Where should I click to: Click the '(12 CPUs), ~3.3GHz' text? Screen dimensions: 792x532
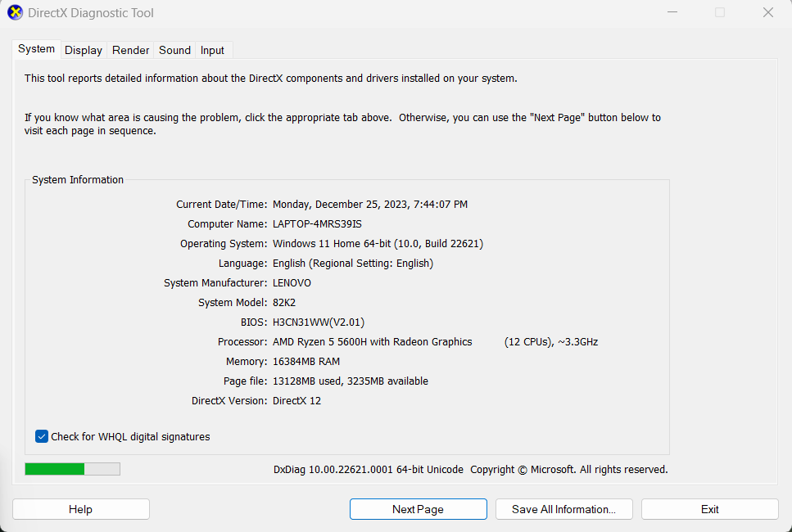pos(551,342)
